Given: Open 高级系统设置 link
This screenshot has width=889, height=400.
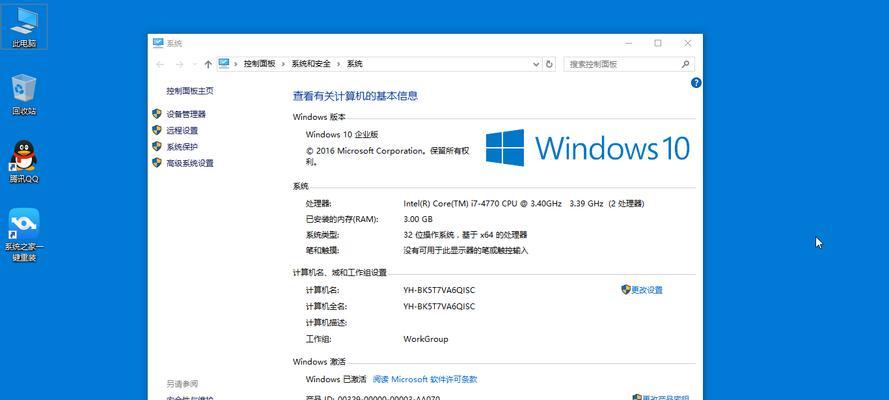Looking at the screenshot, I should (x=190, y=164).
